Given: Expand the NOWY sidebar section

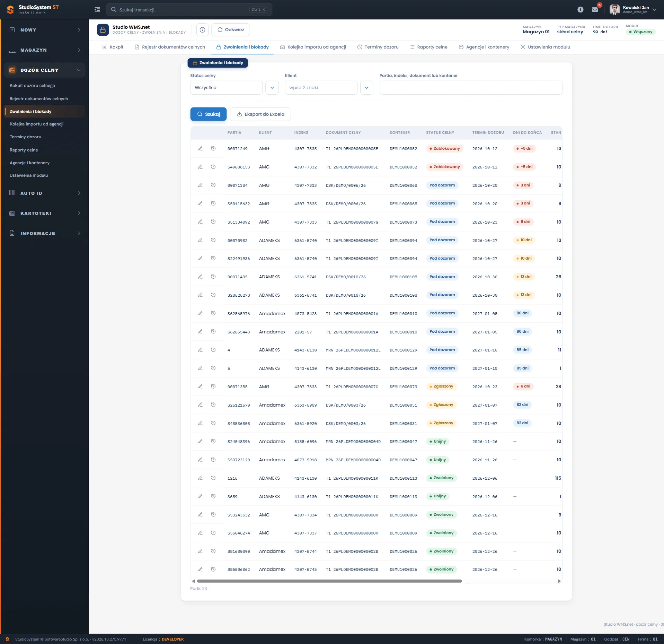Looking at the screenshot, I should 45,30.
